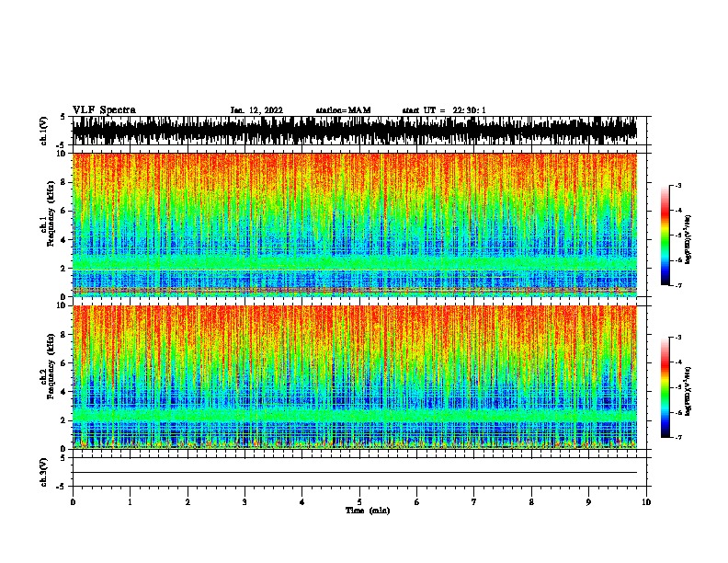728x563 pixels.
Task: Click the '1' time axis tick label
Action: click(x=130, y=502)
